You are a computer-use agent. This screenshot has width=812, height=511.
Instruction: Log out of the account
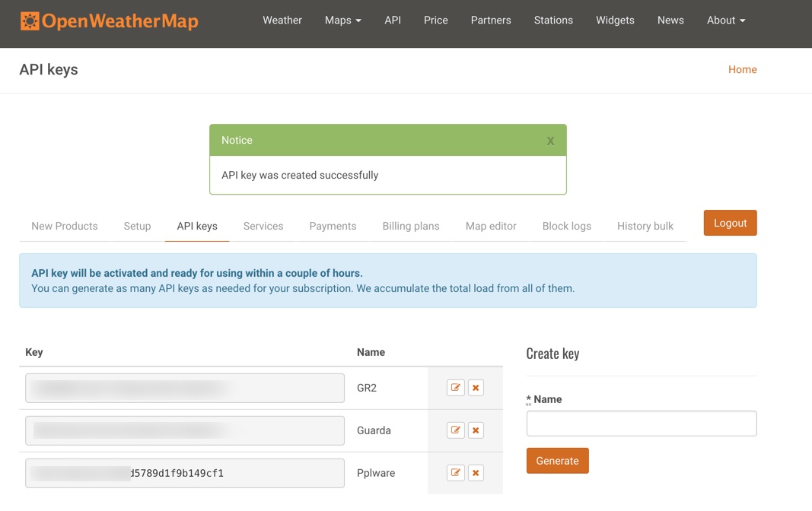tap(730, 223)
